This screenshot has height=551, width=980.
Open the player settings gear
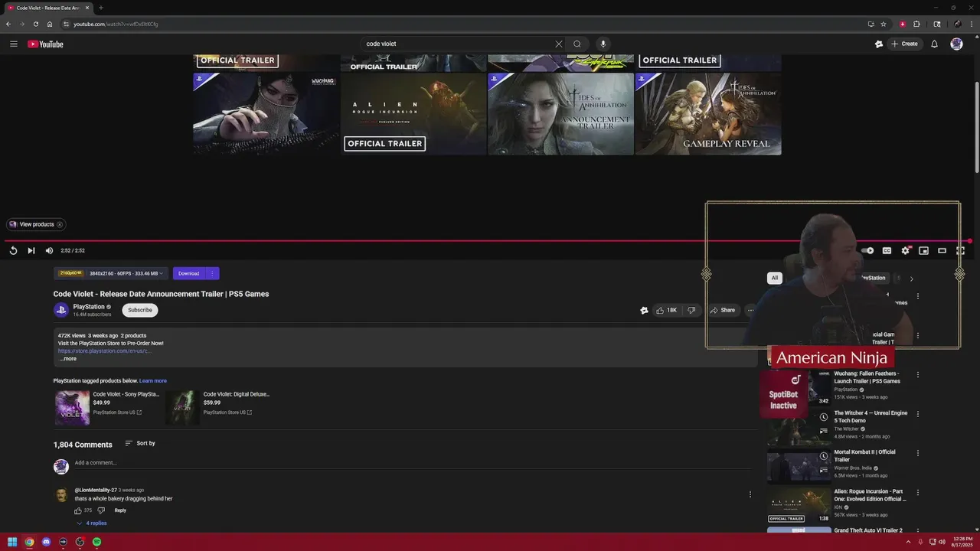905,250
